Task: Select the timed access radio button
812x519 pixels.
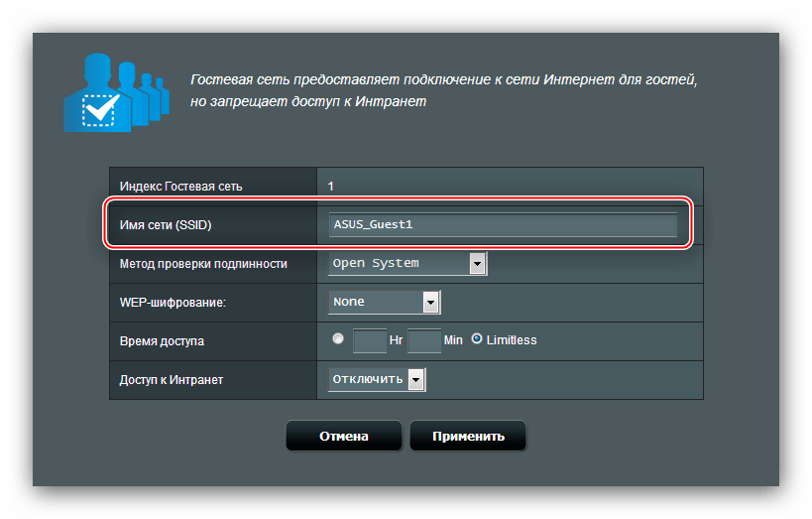Action: [338, 338]
